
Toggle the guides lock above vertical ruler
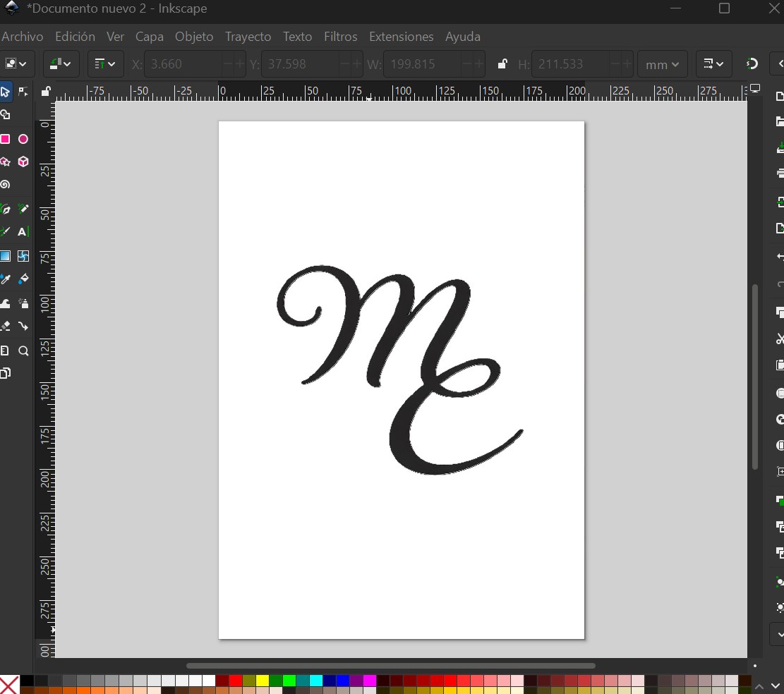[x=45, y=92]
